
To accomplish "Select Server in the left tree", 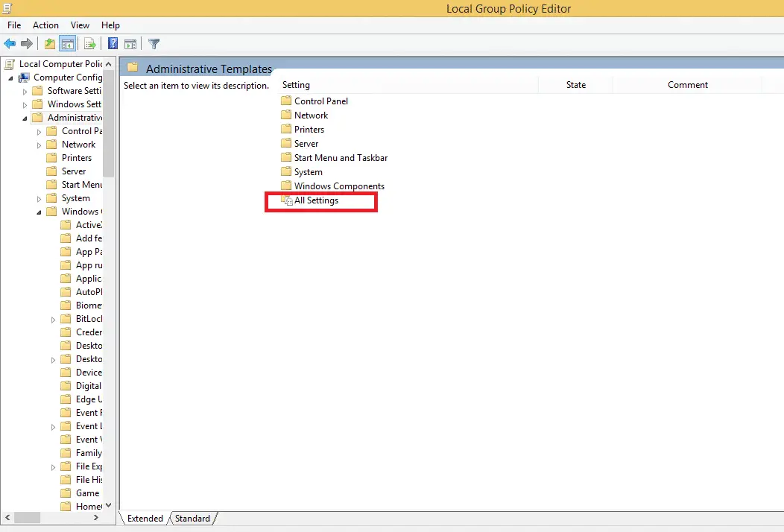I will 74,171.
